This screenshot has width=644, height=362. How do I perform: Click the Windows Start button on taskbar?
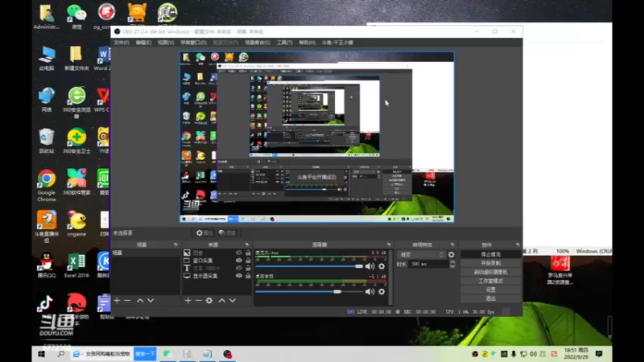coord(42,354)
